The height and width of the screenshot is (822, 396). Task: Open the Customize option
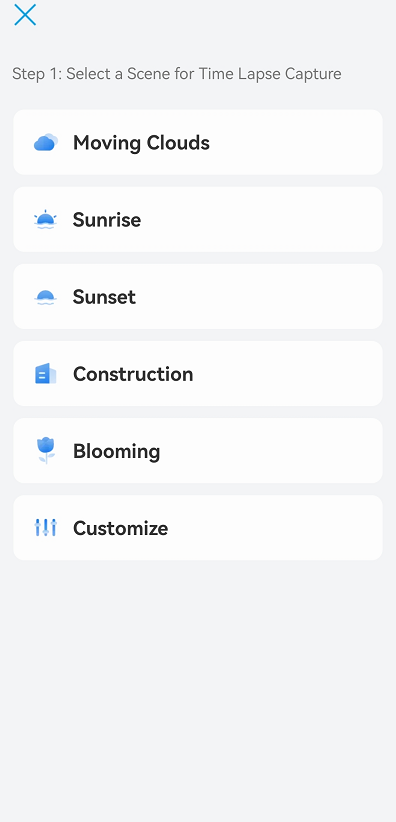pos(198,527)
